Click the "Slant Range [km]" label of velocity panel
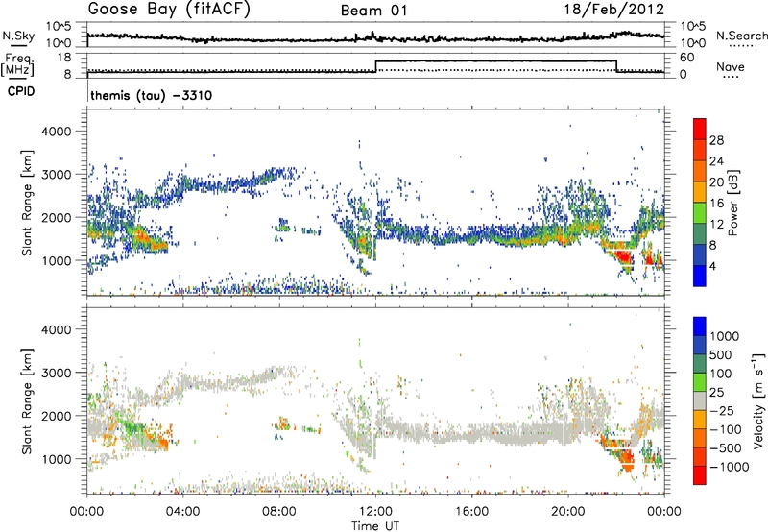768x532 pixels. (27, 400)
